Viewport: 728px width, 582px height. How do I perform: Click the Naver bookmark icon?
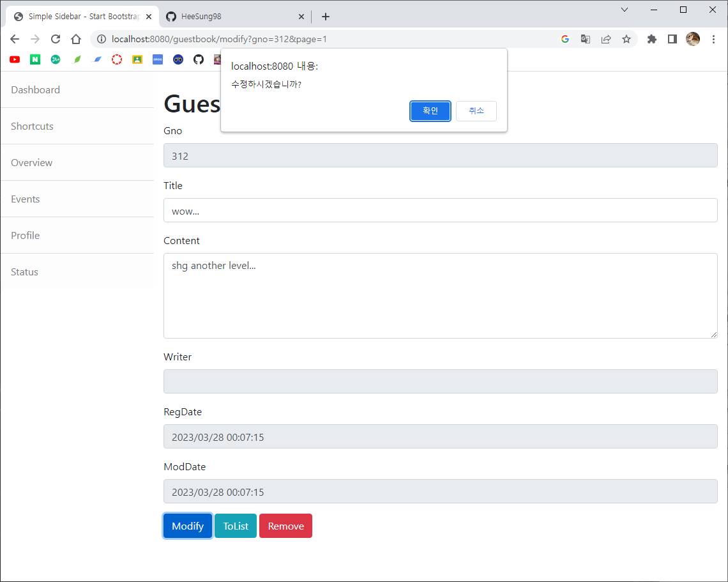[x=35, y=59]
